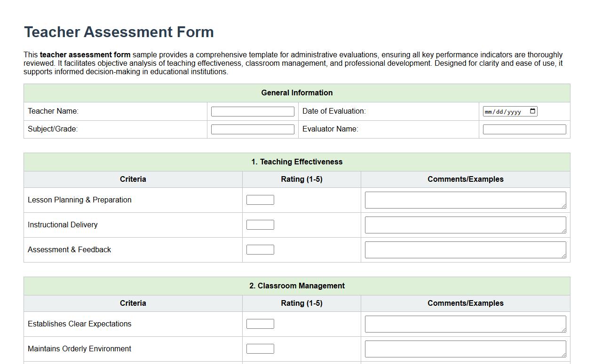Viewport: 594px width, 364px height.
Task: Click the resize handle of the Assessment & Feedback comments box
Action: [x=564, y=256]
